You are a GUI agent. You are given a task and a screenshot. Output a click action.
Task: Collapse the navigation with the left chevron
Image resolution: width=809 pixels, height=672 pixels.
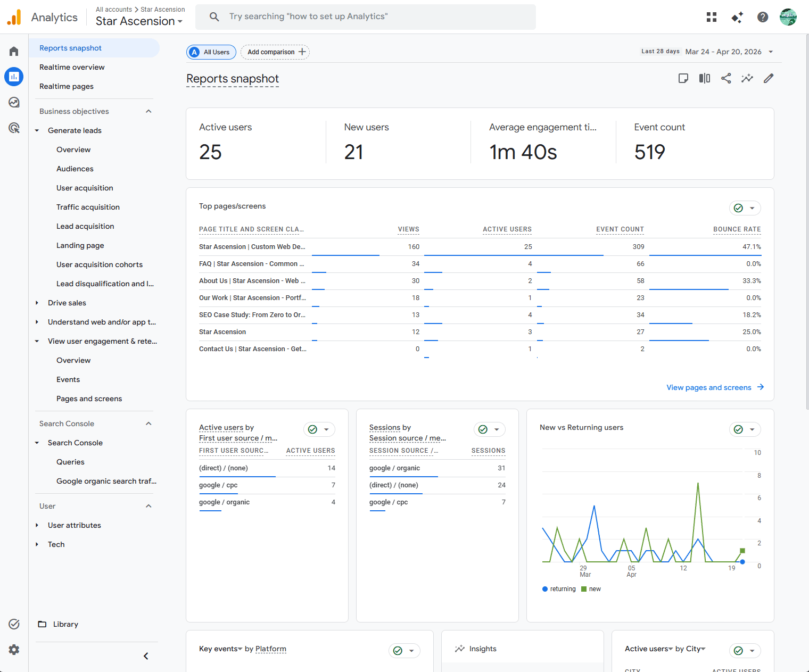click(x=146, y=656)
